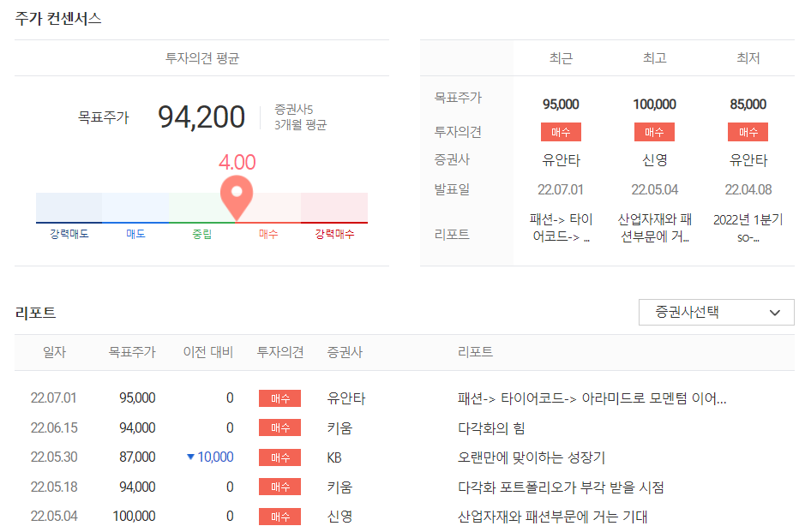Click 최저 report summary 2022년 1분기 so-...
The image size is (811, 532).
[x=748, y=228]
